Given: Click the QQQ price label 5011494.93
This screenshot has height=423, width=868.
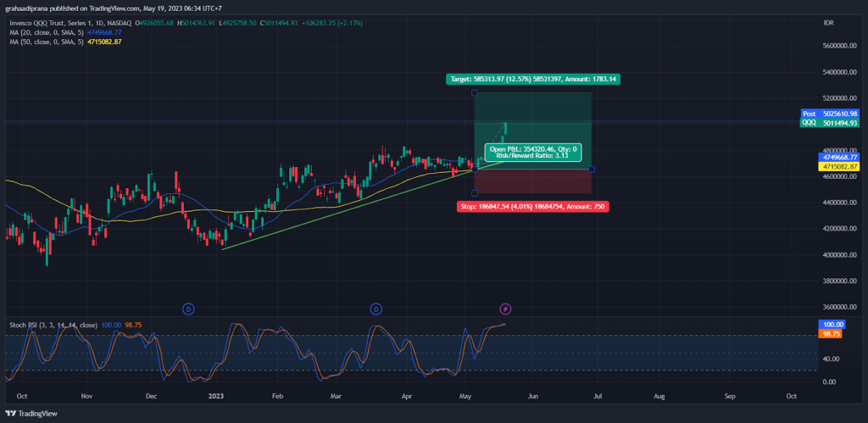Looking at the screenshot, I should (x=829, y=122).
